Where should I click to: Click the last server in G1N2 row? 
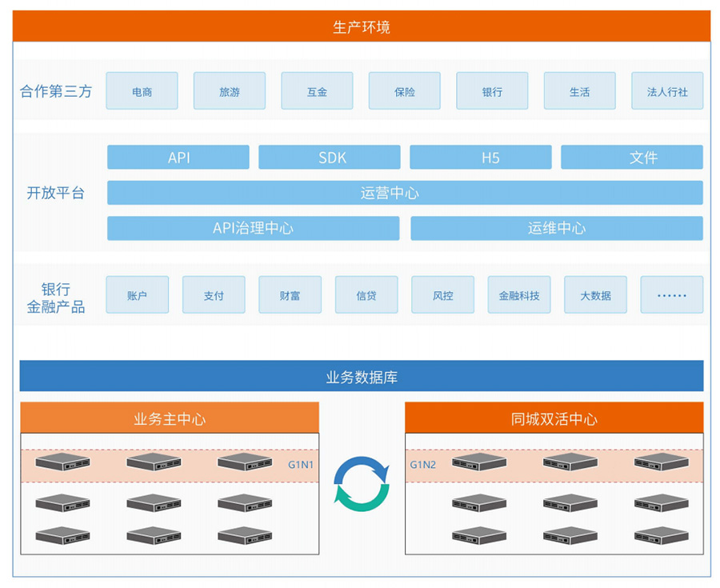pyautogui.click(x=662, y=462)
